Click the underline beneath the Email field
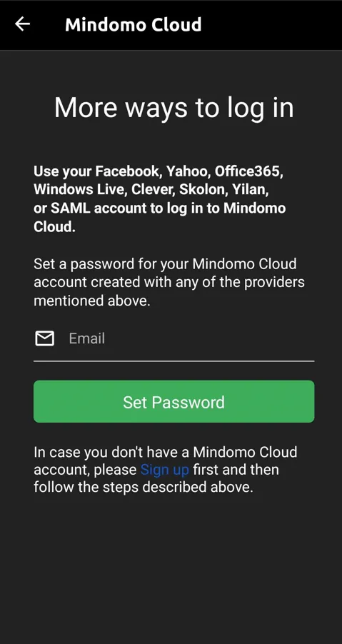Viewport: 342px width, 644px height. pyautogui.click(x=173, y=361)
